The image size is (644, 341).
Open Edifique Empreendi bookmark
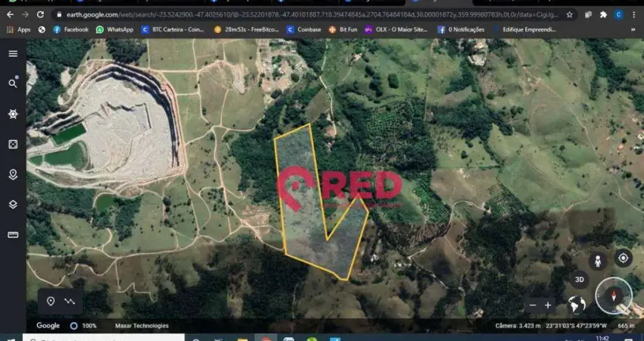524,30
